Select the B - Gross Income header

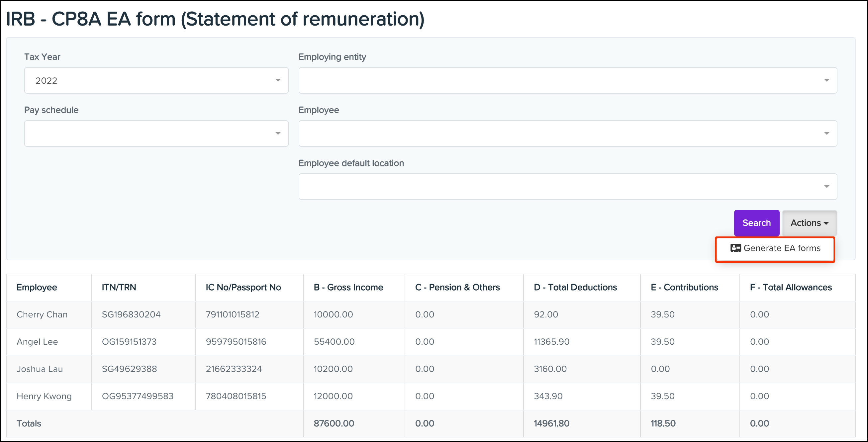(348, 287)
